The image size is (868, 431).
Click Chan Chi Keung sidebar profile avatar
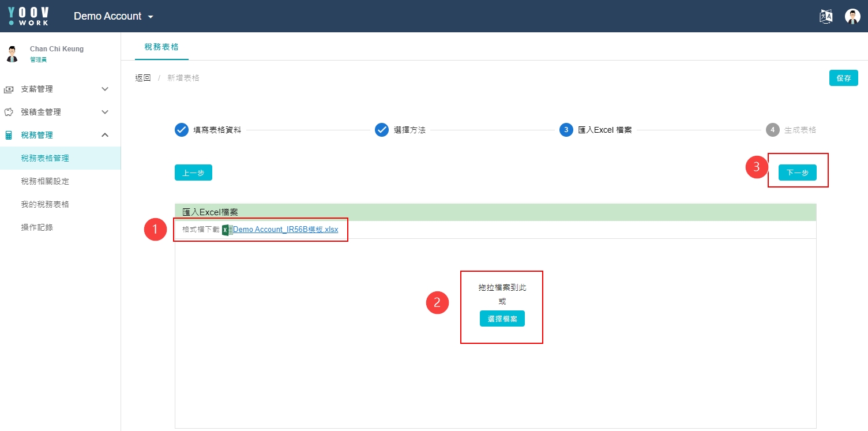[x=12, y=54]
